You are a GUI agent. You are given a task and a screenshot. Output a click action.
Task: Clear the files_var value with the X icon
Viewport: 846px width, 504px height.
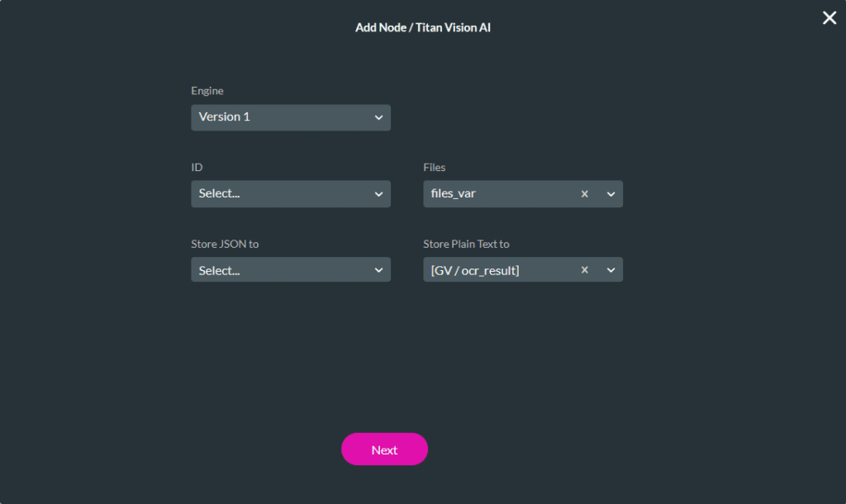(x=584, y=193)
